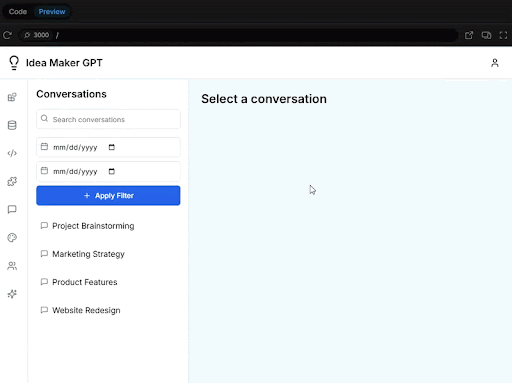Click the port 3000 badge

(x=37, y=35)
